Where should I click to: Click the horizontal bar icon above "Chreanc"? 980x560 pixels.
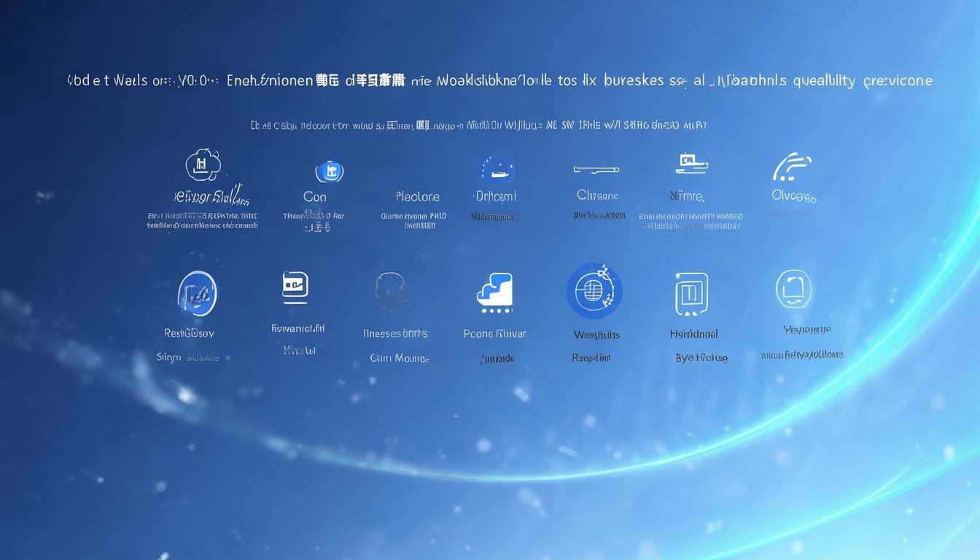pos(596,169)
